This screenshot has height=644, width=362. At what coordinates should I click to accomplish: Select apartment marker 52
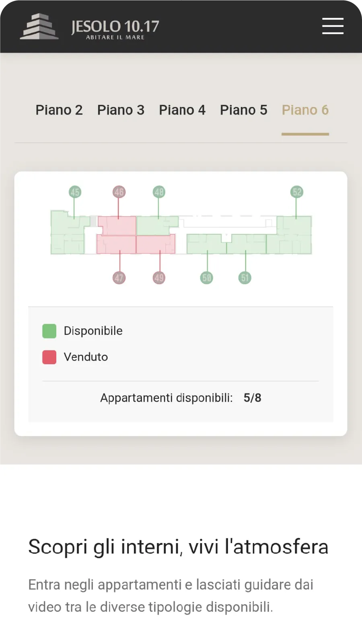(297, 192)
